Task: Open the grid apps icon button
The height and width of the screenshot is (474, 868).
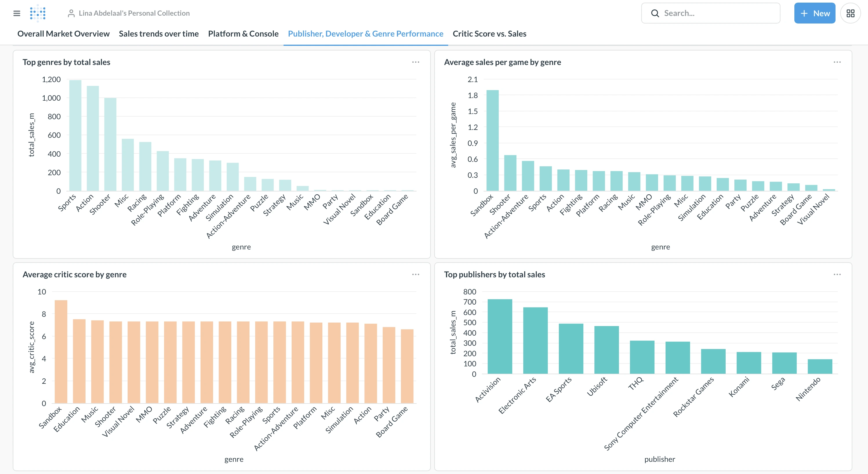Action: tap(850, 13)
